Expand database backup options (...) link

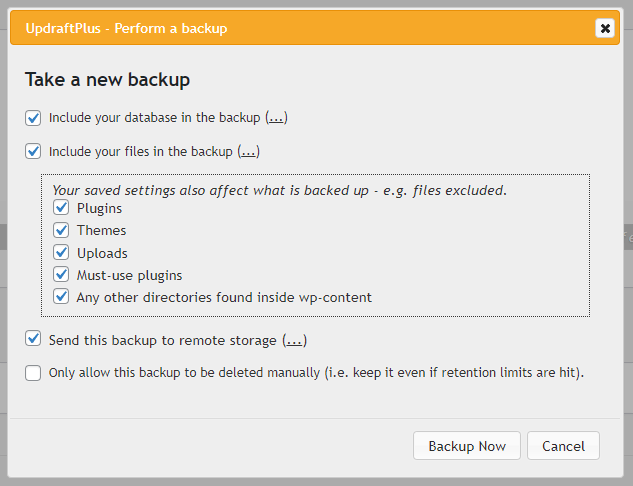(276, 118)
